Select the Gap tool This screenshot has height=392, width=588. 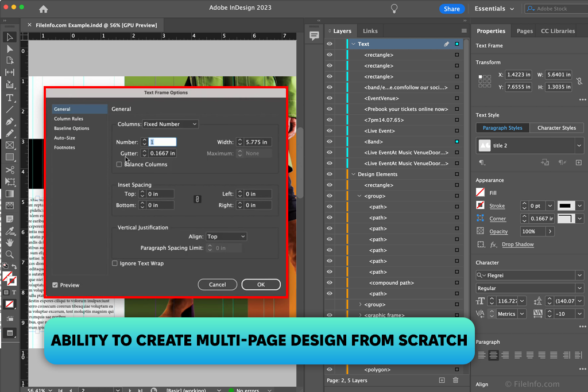pyautogui.click(x=10, y=72)
